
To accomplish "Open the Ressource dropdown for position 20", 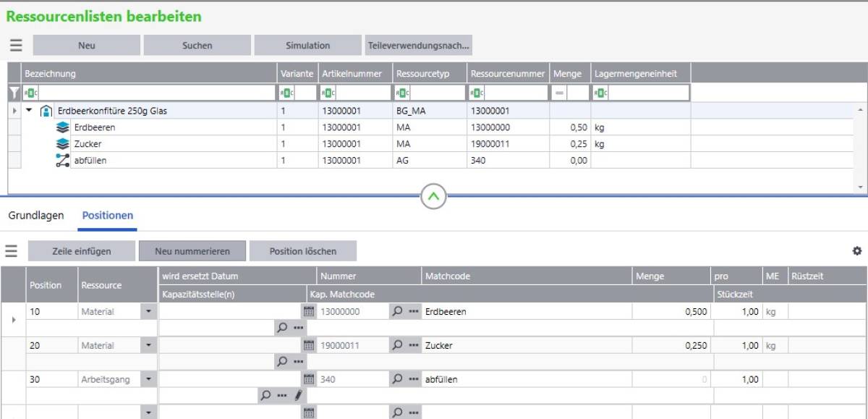I will point(149,345).
